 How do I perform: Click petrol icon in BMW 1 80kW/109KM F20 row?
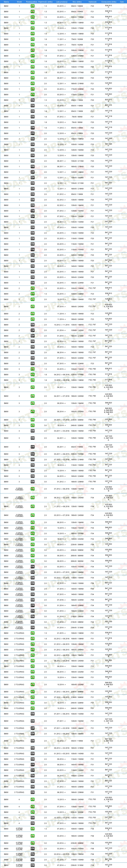pos(33,6)
